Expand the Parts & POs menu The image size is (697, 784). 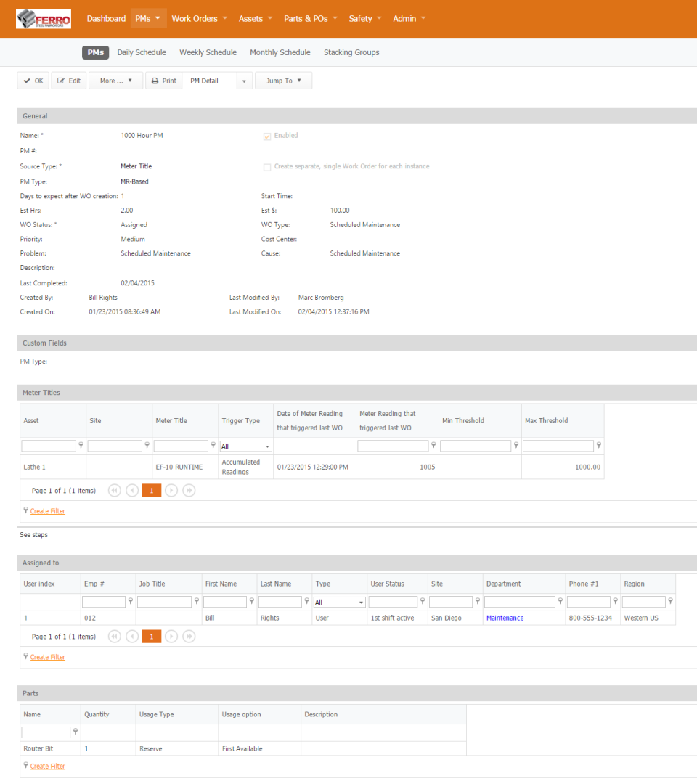pyautogui.click(x=311, y=18)
